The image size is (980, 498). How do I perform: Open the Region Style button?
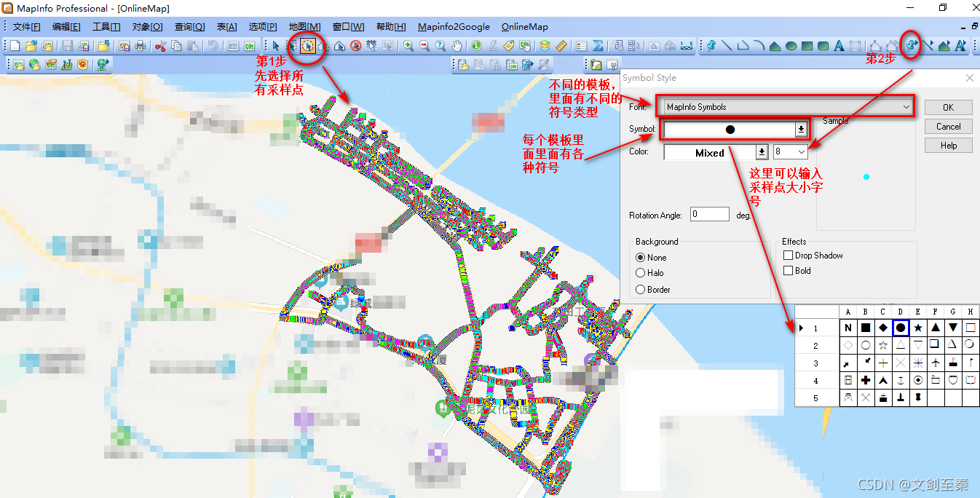click(944, 45)
